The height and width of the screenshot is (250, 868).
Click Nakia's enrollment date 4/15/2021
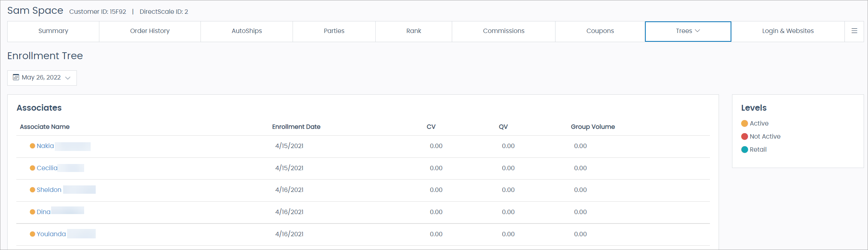[289, 146]
